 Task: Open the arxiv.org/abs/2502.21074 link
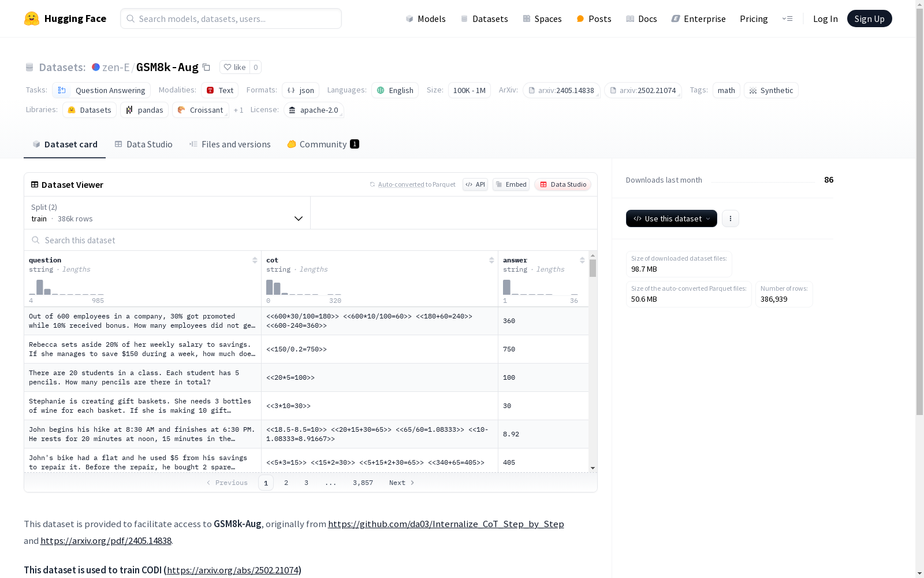(x=233, y=570)
